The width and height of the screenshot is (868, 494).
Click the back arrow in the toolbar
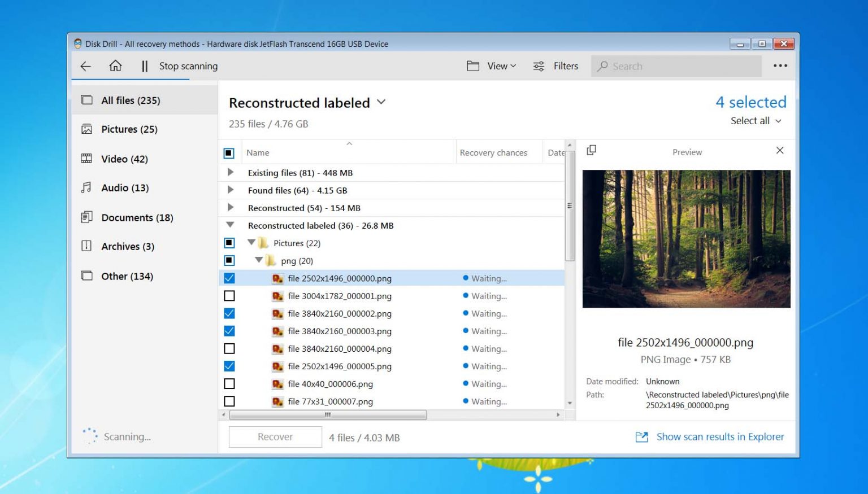tap(85, 66)
